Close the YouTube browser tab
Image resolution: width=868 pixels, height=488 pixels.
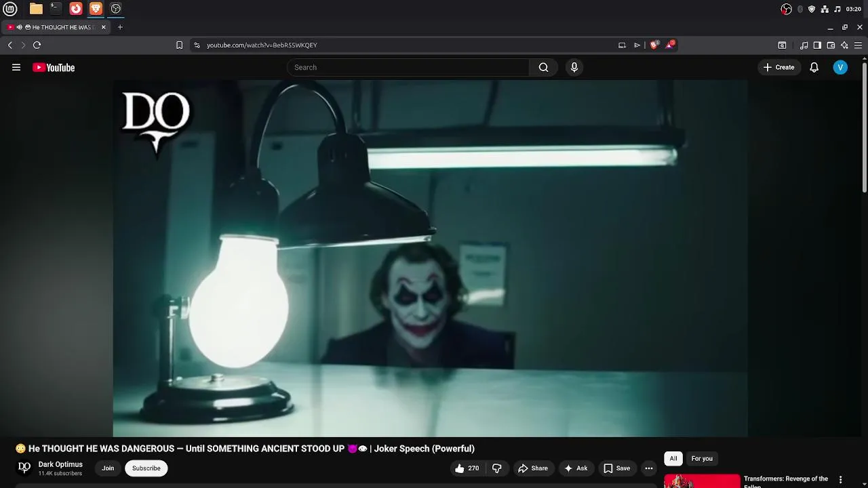103,27
